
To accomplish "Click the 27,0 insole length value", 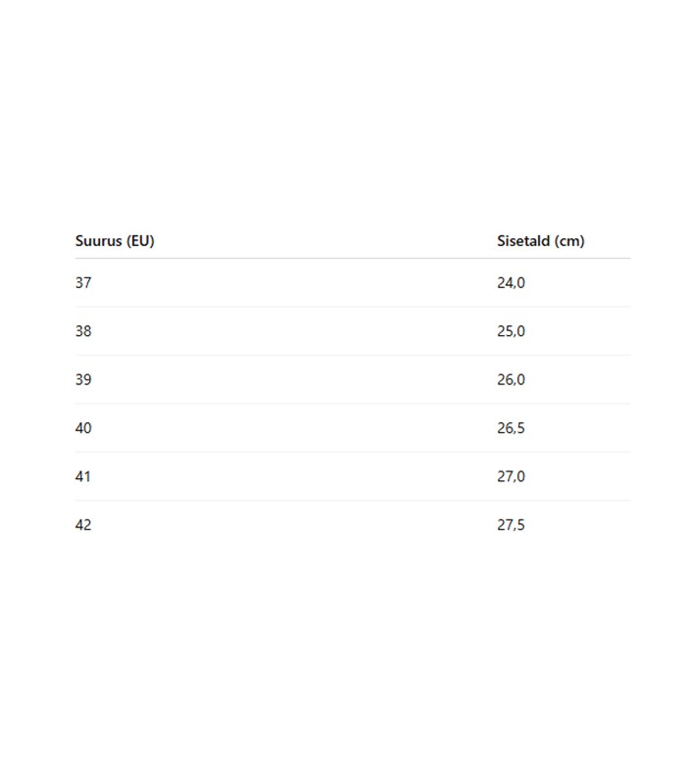I will (511, 477).
